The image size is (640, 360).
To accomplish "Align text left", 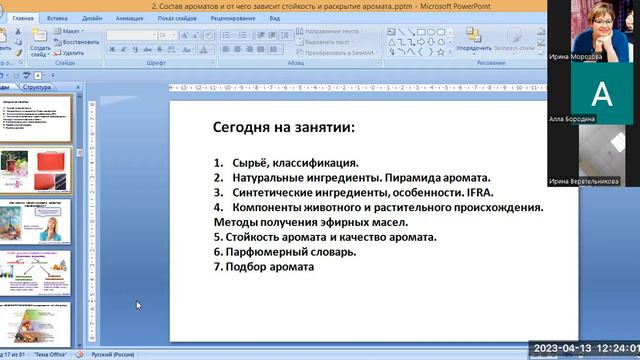I will [226, 50].
